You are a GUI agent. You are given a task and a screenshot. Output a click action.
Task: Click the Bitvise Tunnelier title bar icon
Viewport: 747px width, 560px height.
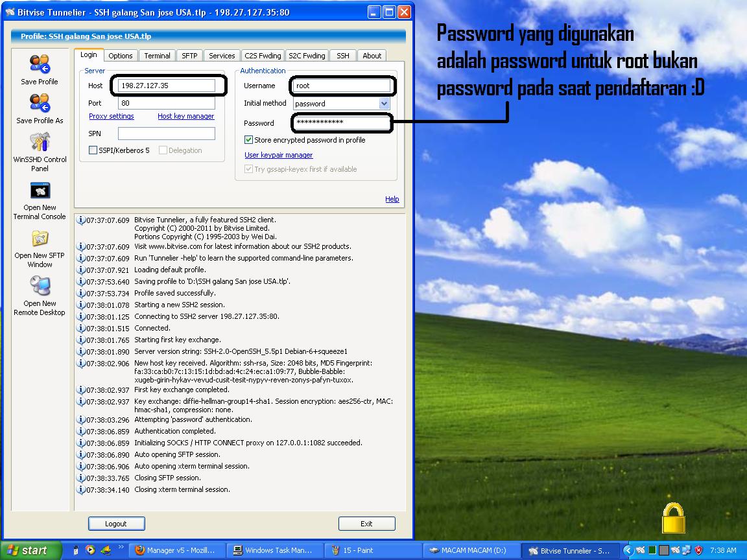(x=10, y=12)
